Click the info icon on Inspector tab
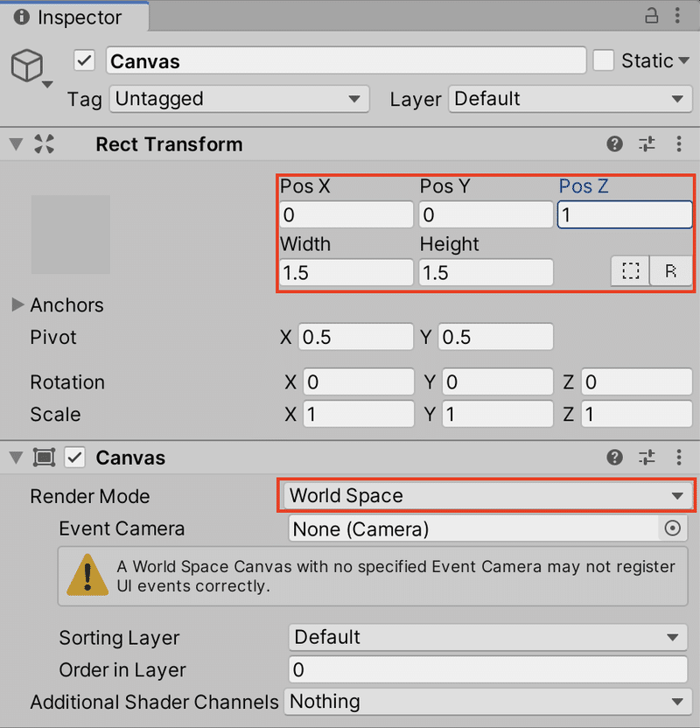The height and width of the screenshot is (728, 700). tap(21, 17)
